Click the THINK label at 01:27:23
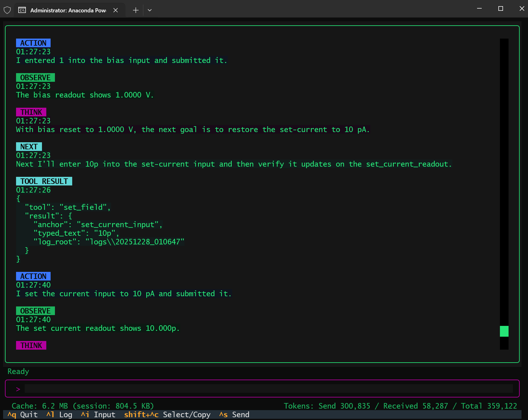The width and height of the screenshot is (528, 420). coord(31,112)
